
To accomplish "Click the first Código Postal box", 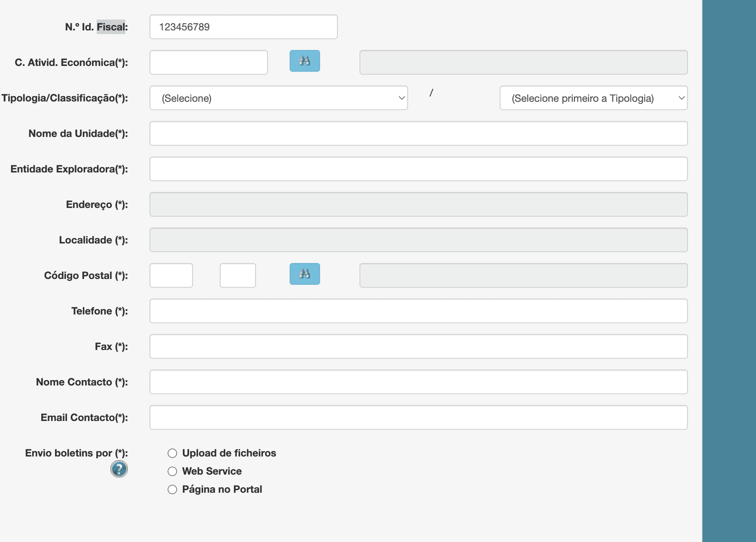I will click(x=171, y=275).
